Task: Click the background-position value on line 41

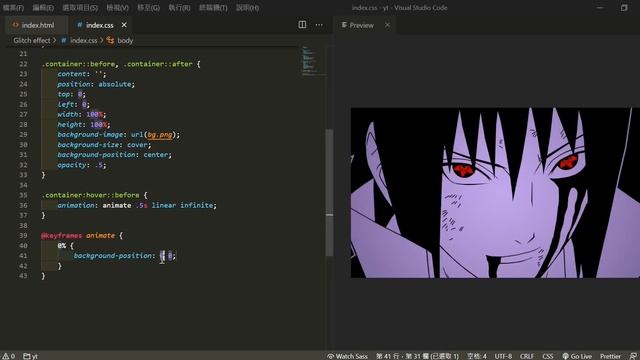Action: [x=167, y=256]
